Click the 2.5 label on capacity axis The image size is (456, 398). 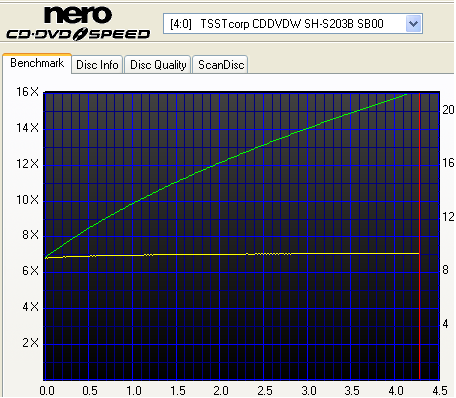tap(265, 391)
